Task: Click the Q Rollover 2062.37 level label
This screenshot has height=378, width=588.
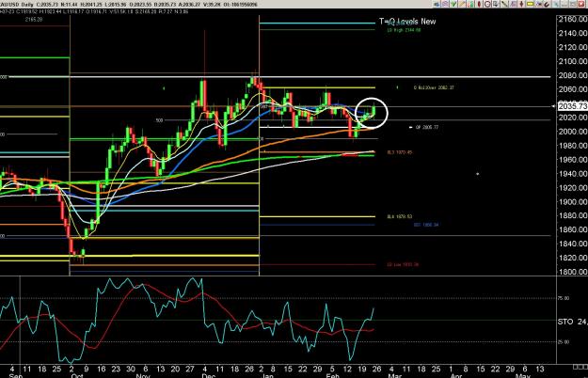Action: [434, 87]
